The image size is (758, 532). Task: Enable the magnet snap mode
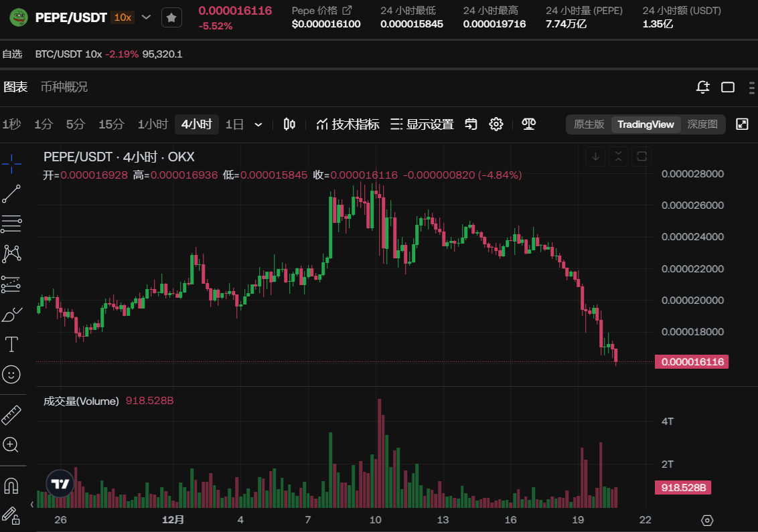tap(11, 484)
